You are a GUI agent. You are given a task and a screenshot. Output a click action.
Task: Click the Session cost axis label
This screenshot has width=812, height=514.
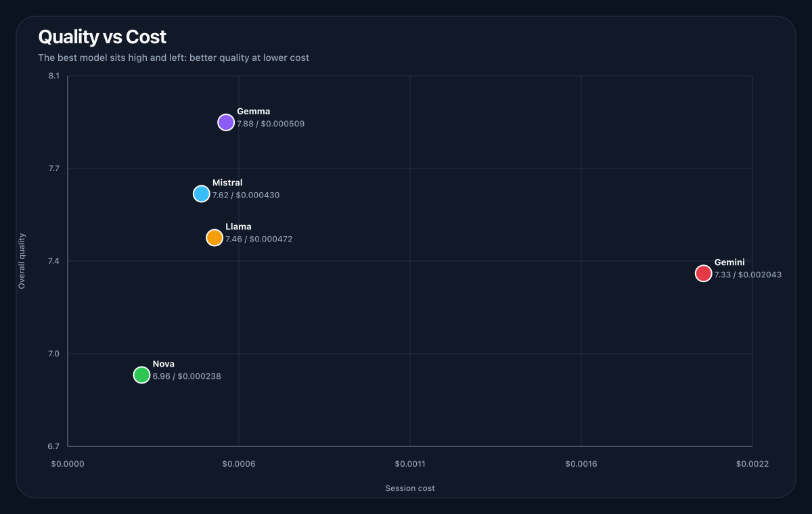coord(410,488)
